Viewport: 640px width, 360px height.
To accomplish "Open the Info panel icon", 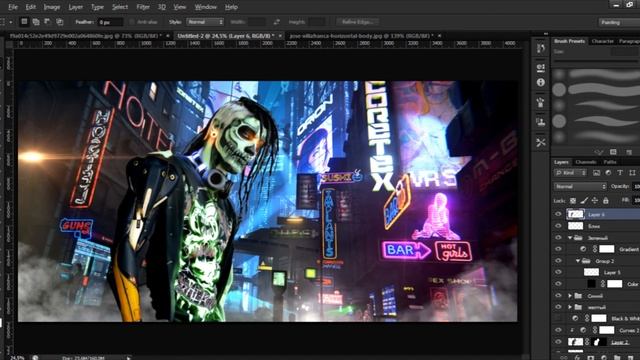I will pos(541,82).
